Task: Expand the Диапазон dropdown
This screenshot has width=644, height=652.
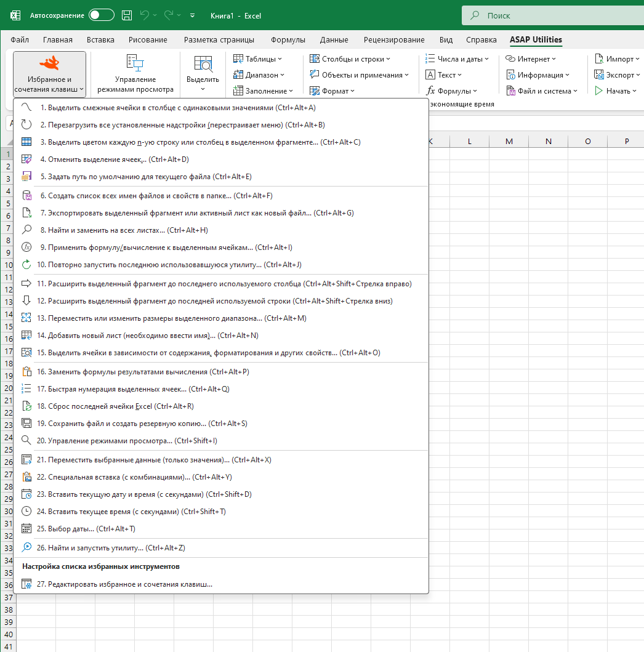Action: click(x=259, y=75)
